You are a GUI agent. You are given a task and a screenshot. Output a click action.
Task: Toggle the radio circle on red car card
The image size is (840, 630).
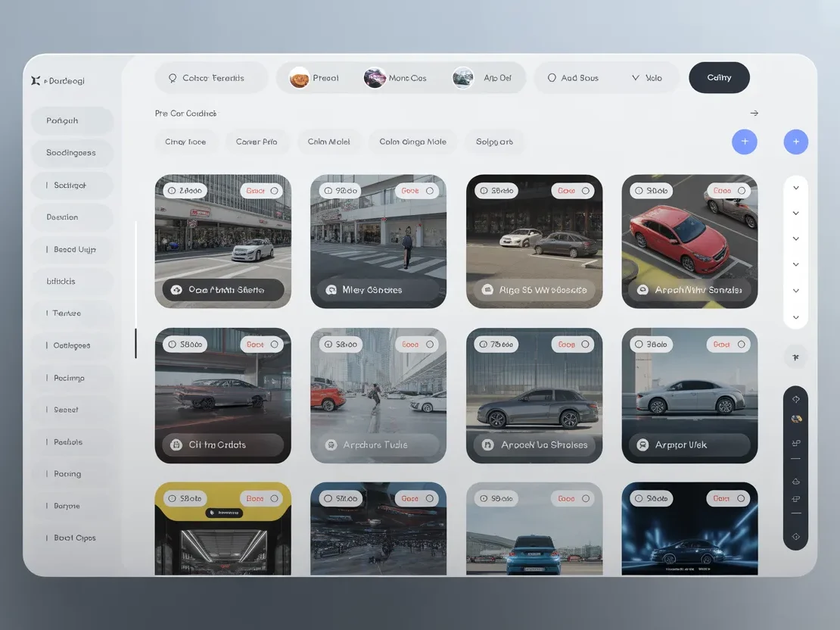click(x=741, y=191)
